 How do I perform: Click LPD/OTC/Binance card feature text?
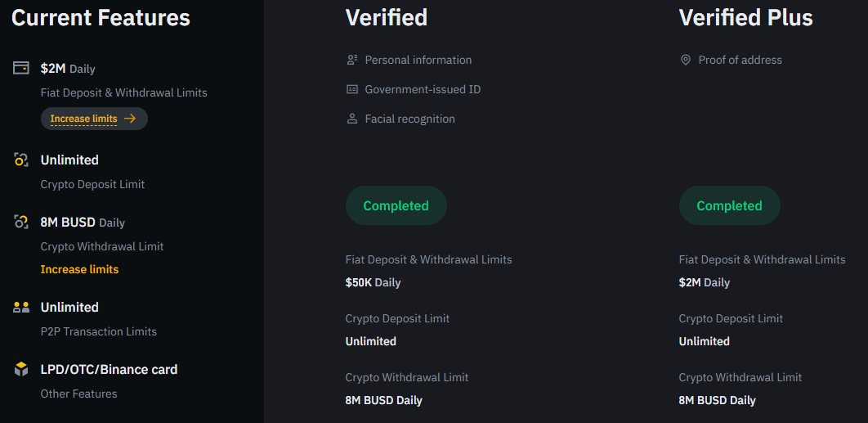109,369
